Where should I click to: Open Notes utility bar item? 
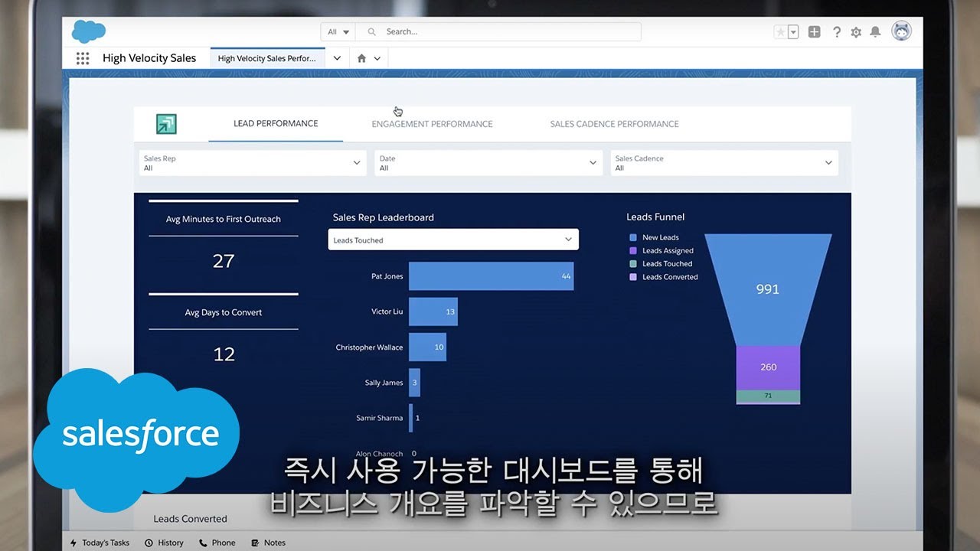click(x=268, y=543)
